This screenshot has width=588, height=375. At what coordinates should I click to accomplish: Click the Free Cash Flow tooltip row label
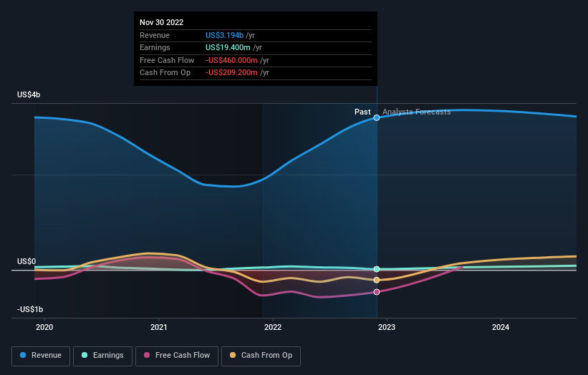coord(167,60)
